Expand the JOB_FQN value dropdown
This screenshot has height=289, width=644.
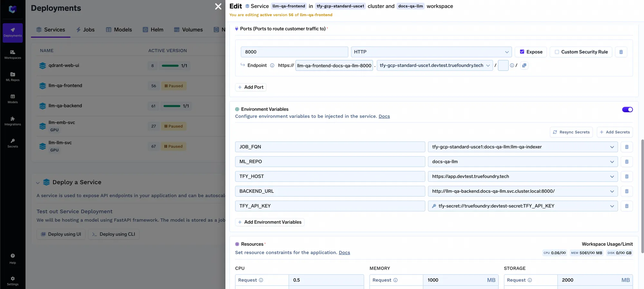click(x=612, y=147)
